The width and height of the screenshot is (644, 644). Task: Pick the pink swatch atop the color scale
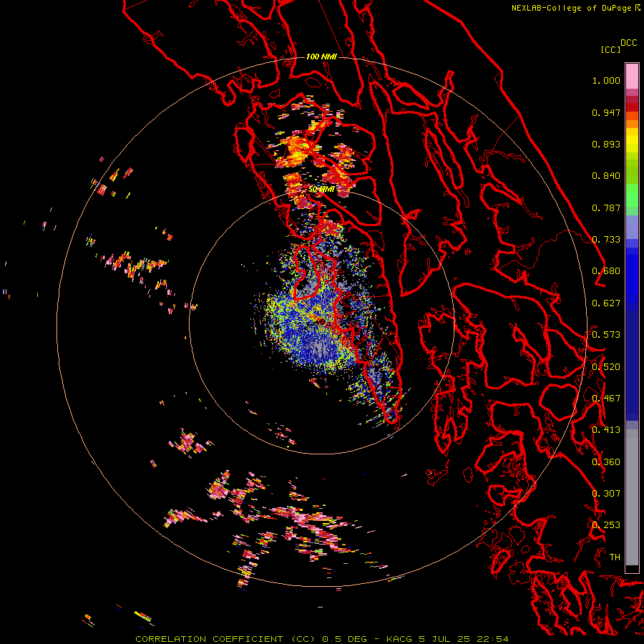pyautogui.click(x=632, y=76)
